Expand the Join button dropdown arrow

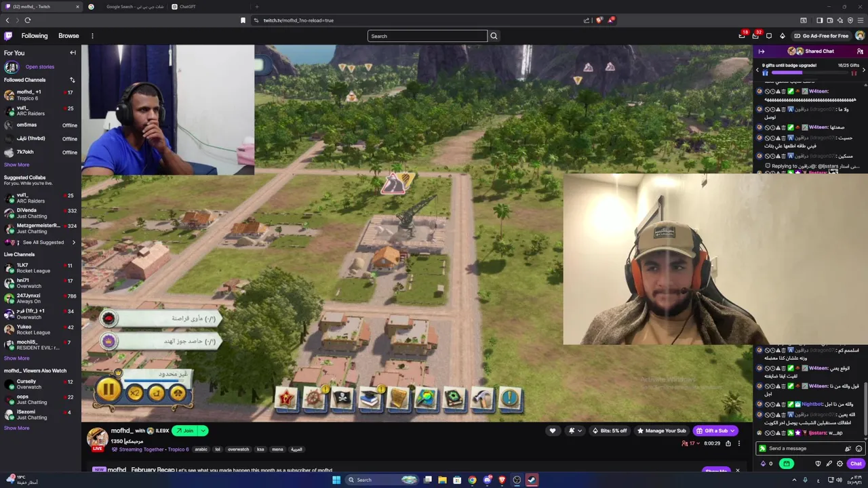203,431
